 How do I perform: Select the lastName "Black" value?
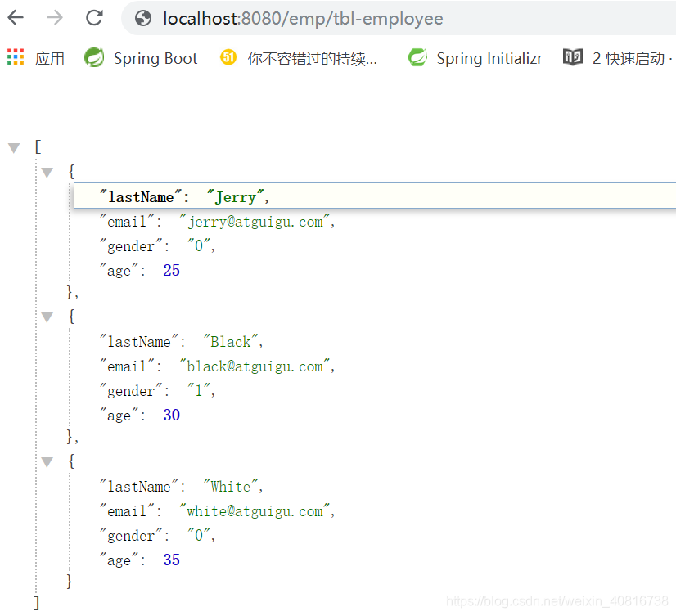click(x=232, y=342)
